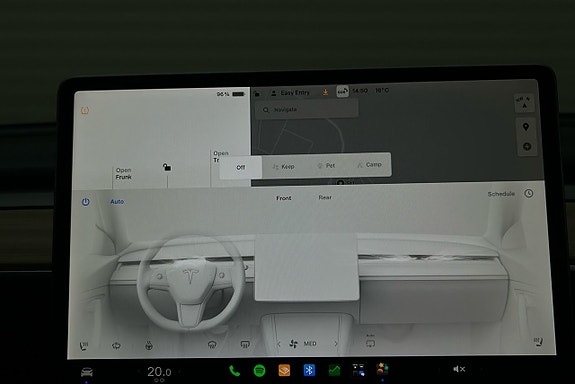The height and width of the screenshot is (384, 575).
Task: Toggle Auto climate mode
Action: (x=117, y=202)
